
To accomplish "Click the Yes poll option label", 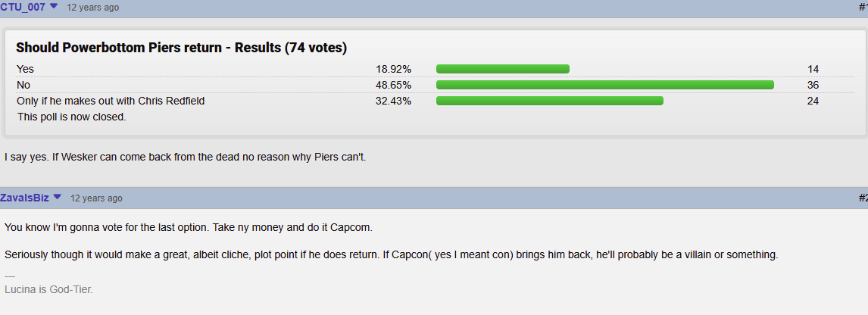I will pos(26,69).
